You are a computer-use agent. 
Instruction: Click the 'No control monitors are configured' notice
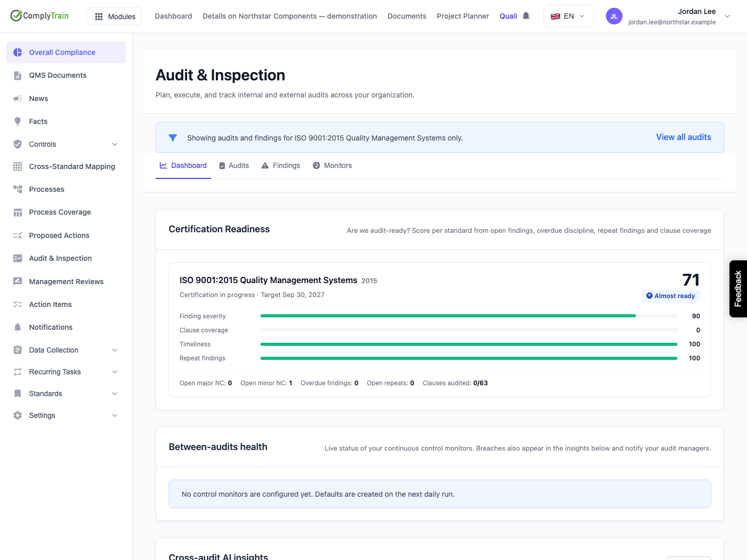point(440,494)
